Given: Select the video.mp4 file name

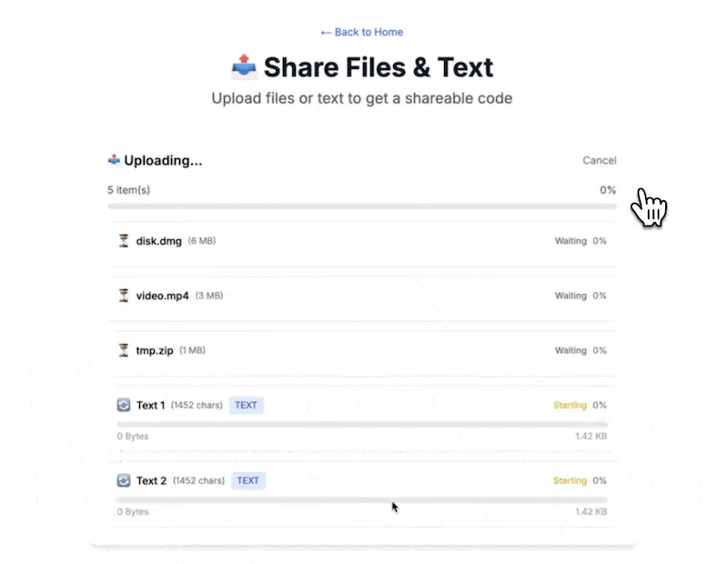Looking at the screenshot, I should 163,296.
